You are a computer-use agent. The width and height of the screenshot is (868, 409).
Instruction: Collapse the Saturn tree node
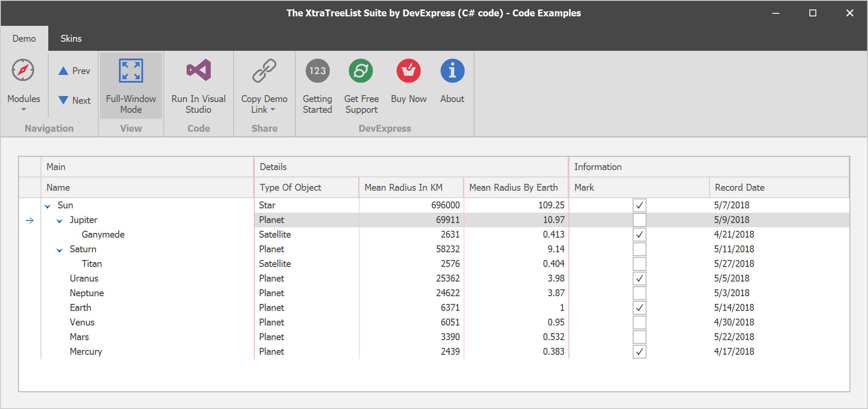coord(60,250)
